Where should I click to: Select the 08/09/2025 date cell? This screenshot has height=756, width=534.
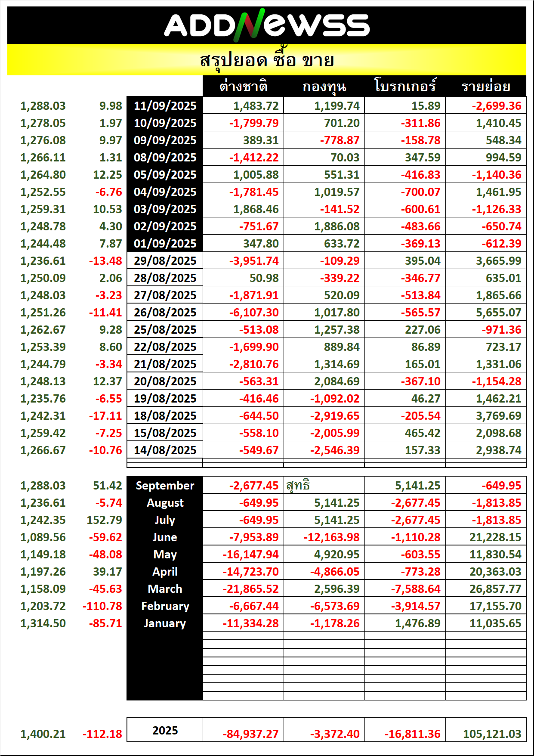[x=165, y=157]
